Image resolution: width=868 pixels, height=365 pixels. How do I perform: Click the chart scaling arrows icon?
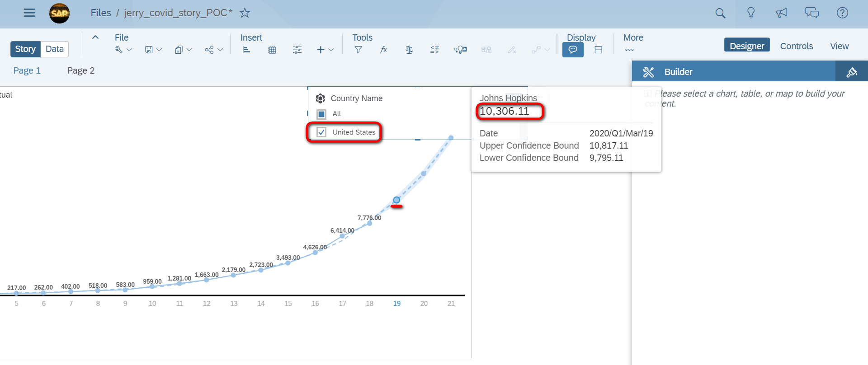(x=434, y=50)
